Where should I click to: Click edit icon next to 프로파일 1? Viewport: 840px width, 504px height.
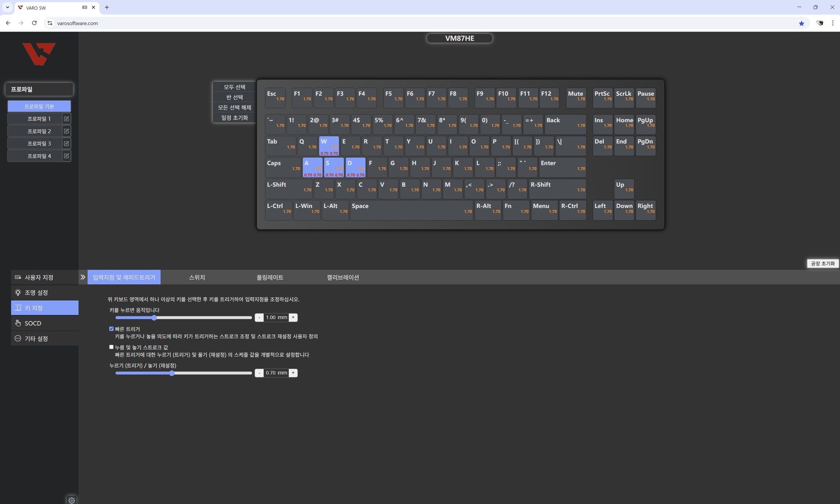[x=66, y=118]
